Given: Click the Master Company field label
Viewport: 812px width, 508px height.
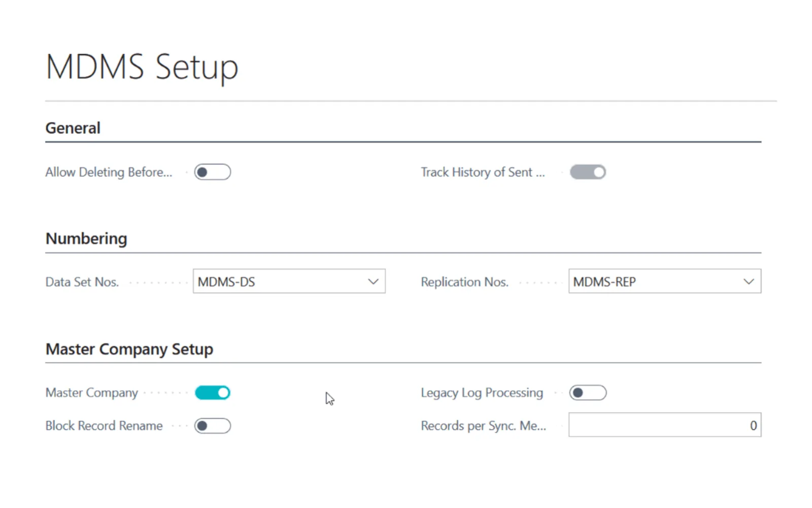Looking at the screenshot, I should click(92, 393).
